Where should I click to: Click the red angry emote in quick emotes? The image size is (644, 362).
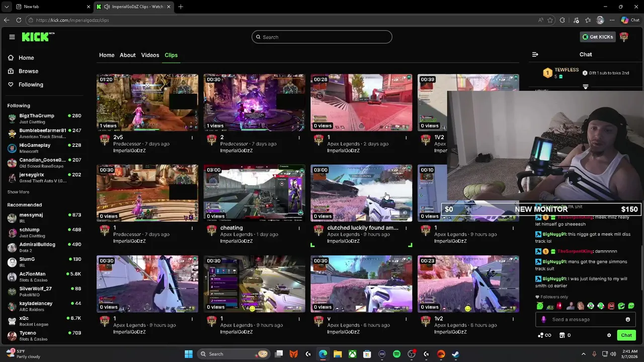point(611,306)
